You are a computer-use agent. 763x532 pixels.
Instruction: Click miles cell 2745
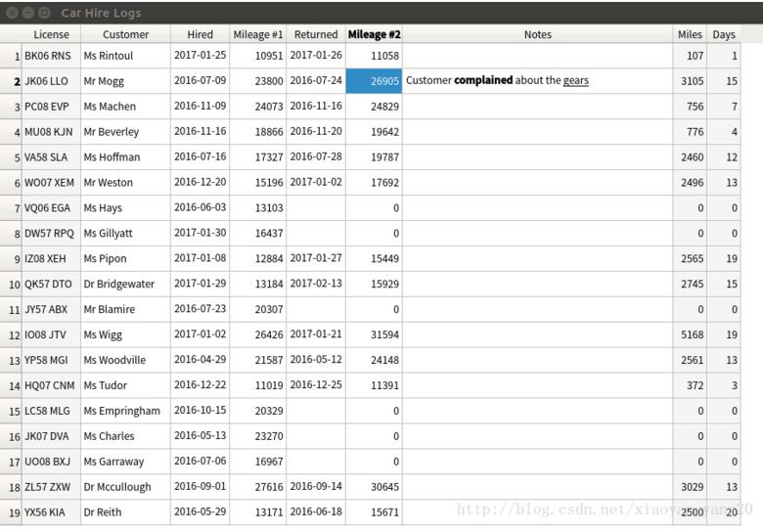[x=690, y=284]
